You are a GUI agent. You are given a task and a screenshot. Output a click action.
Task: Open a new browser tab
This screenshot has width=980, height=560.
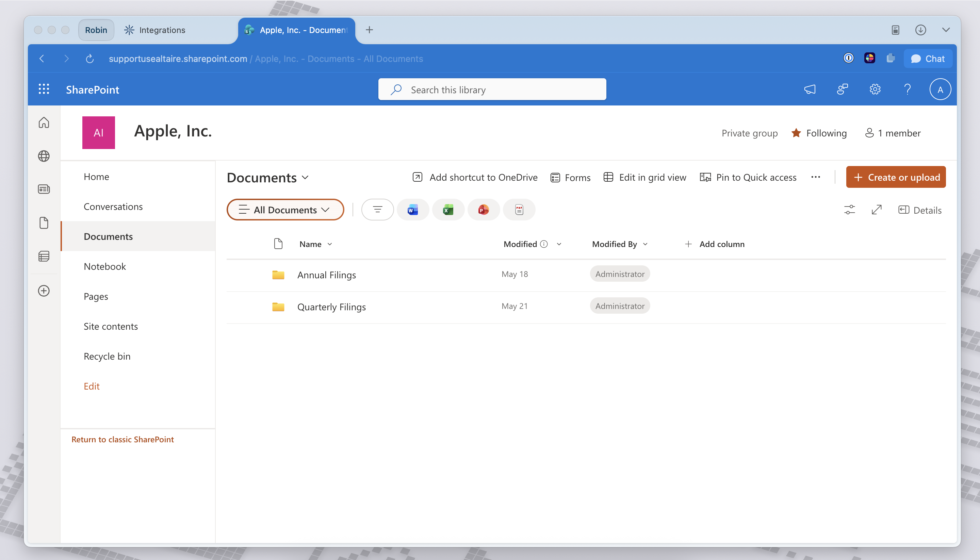tap(369, 30)
